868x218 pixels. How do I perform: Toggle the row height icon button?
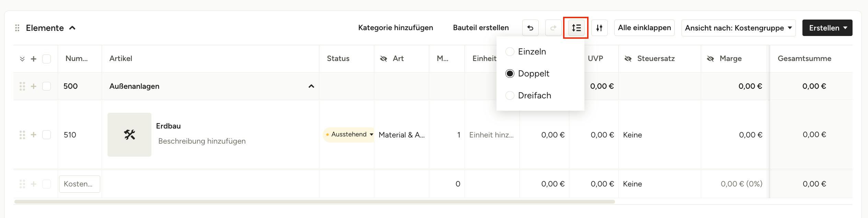tap(576, 28)
